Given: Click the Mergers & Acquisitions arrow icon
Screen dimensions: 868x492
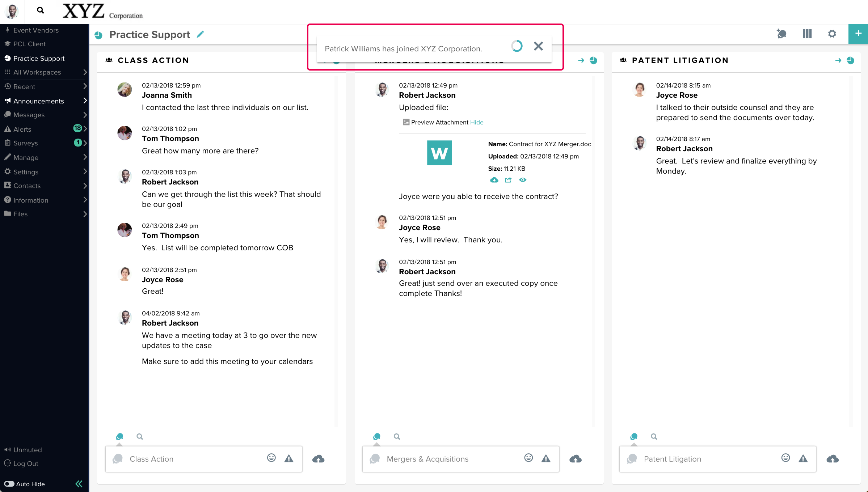Looking at the screenshot, I should [581, 60].
